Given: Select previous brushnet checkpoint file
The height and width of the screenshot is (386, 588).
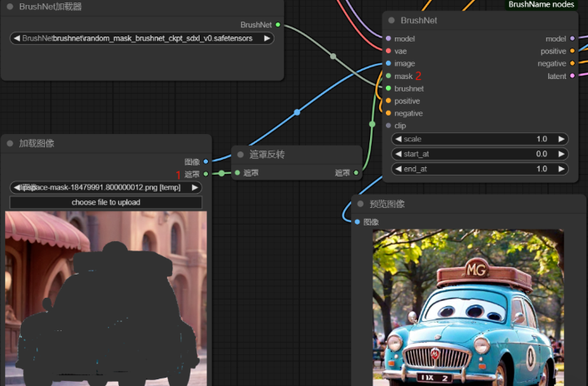Looking at the screenshot, I should [x=17, y=38].
